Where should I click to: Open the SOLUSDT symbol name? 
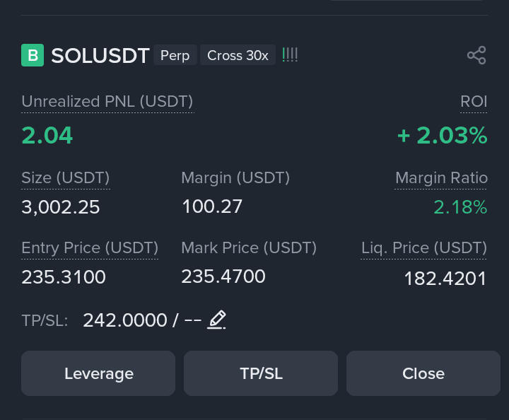click(x=100, y=55)
